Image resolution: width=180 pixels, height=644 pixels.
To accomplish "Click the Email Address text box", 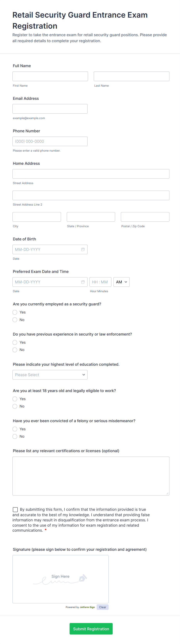I will click(x=50, y=109).
